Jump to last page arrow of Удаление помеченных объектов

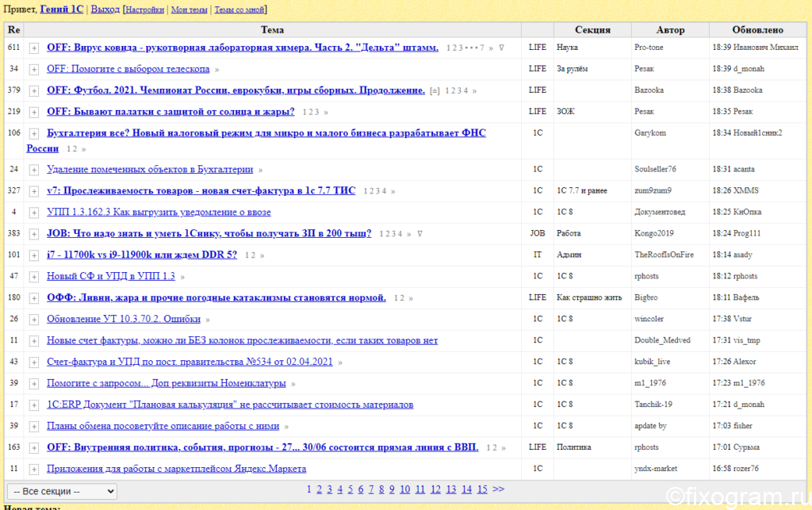coord(260,170)
